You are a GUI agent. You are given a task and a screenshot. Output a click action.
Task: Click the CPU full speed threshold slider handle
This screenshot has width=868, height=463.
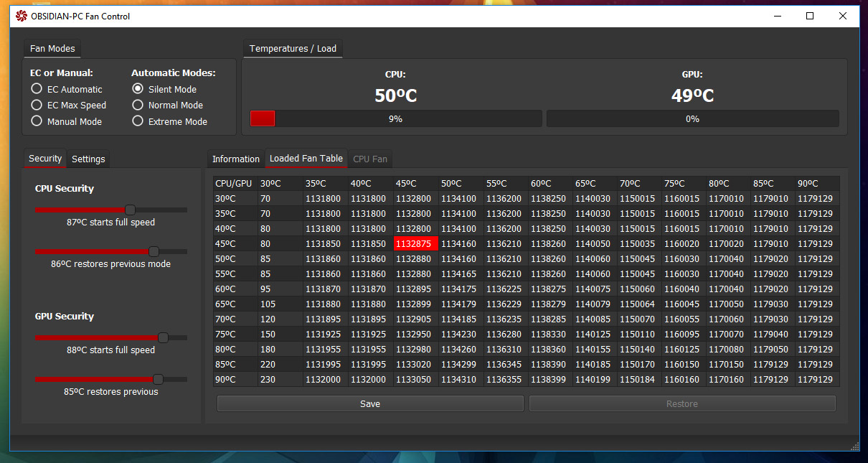coord(130,210)
